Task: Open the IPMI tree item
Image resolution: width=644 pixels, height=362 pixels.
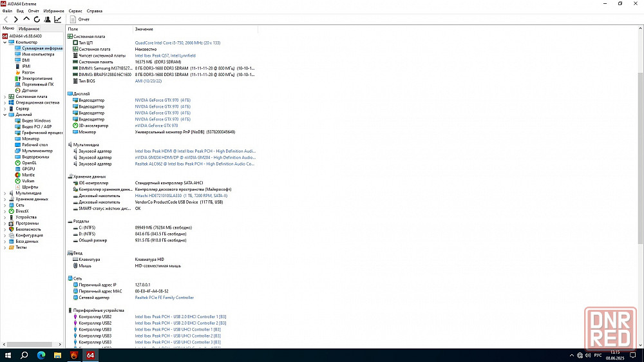Action: click(23, 66)
